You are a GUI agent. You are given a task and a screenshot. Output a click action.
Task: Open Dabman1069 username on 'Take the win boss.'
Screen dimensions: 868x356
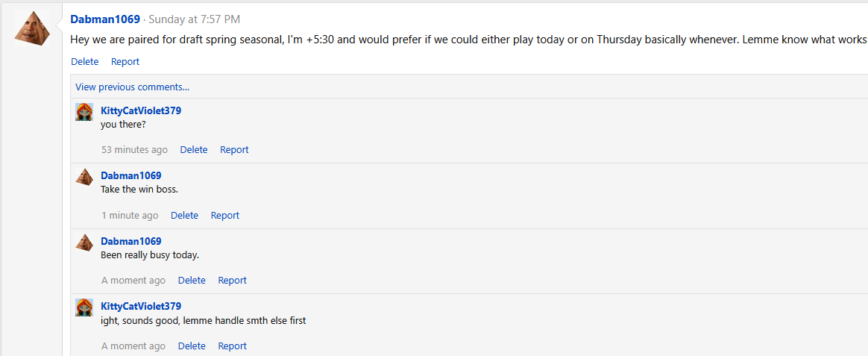(x=131, y=176)
